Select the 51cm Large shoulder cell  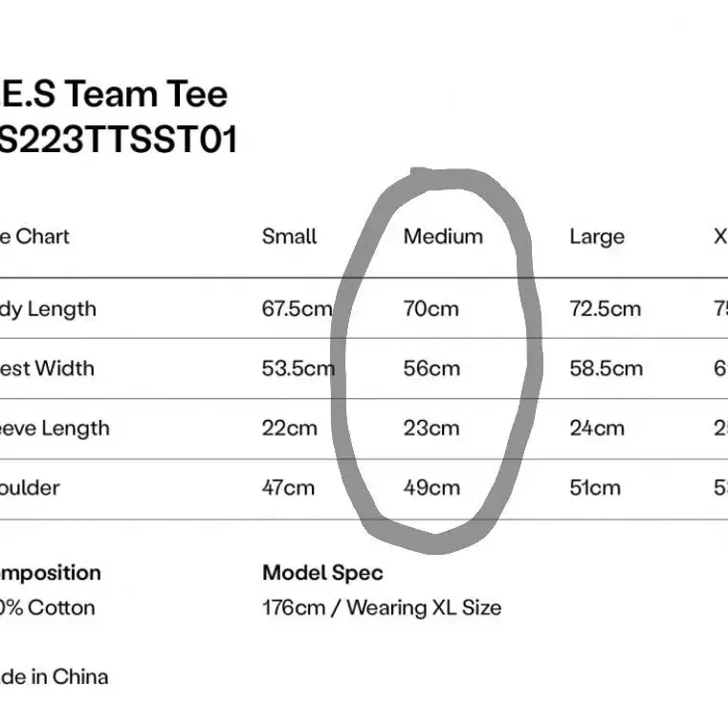[595, 488]
